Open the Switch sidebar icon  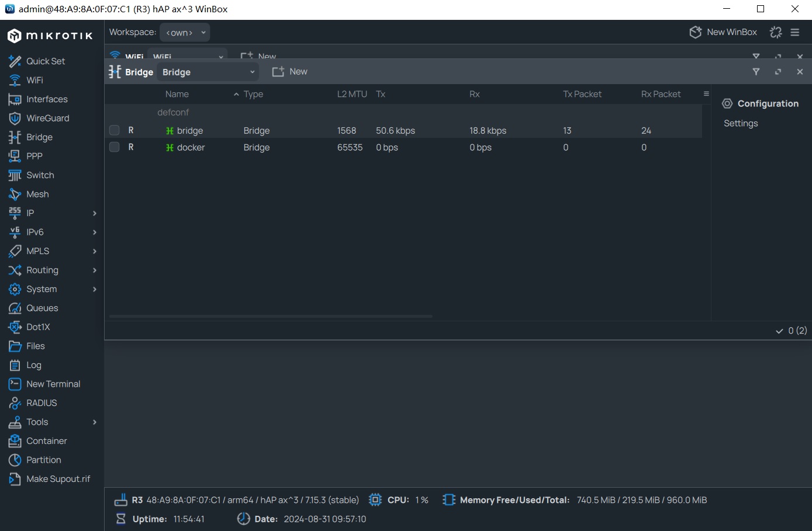pos(15,175)
